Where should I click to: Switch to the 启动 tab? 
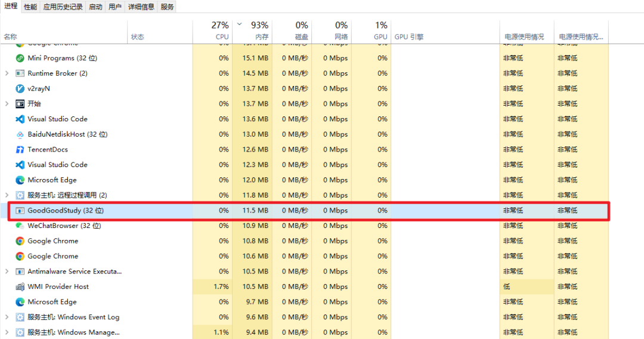click(95, 7)
